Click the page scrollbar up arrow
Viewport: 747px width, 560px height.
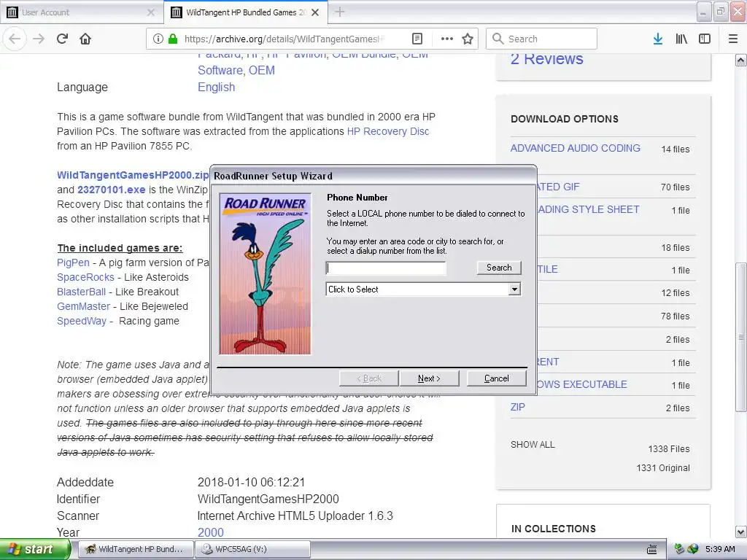pos(740,61)
